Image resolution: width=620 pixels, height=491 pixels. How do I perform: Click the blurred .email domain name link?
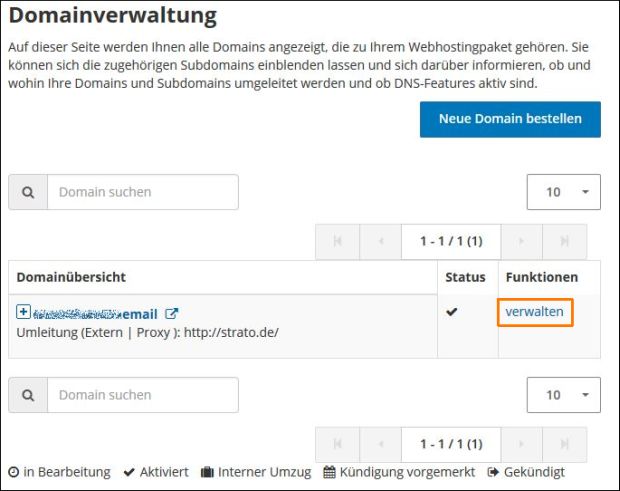tap(95, 314)
